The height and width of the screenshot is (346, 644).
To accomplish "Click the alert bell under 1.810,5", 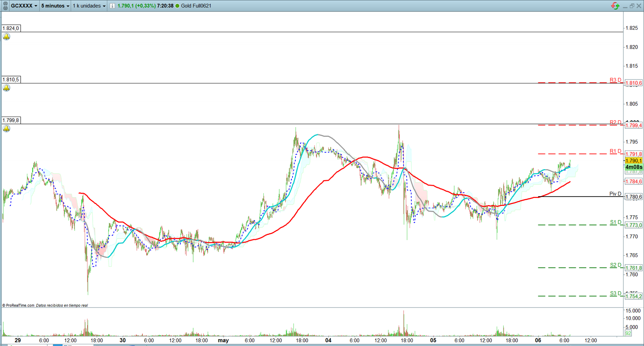I will coord(7,88).
